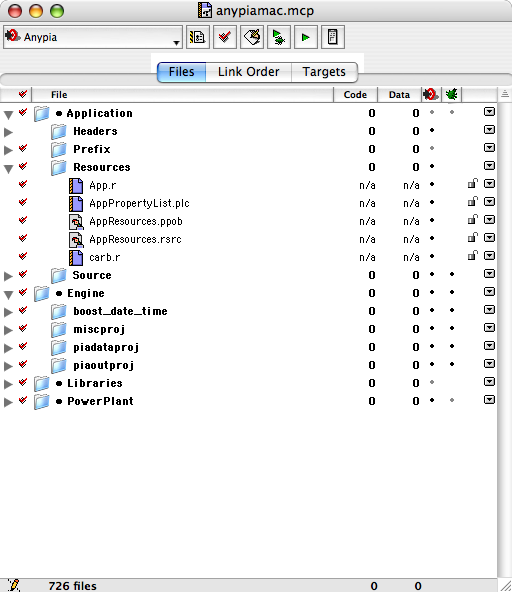Click the AppResources.ppob file icon
The image size is (512, 592).
coord(76,221)
